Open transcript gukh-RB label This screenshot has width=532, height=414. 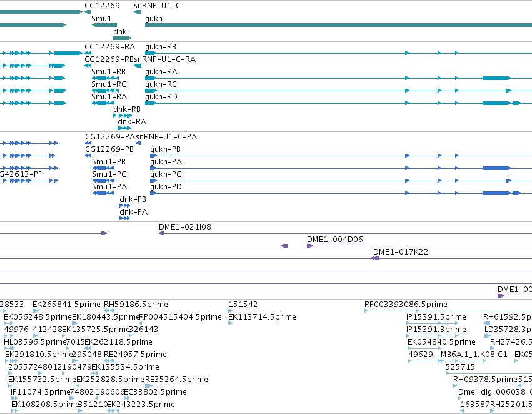coord(161,46)
